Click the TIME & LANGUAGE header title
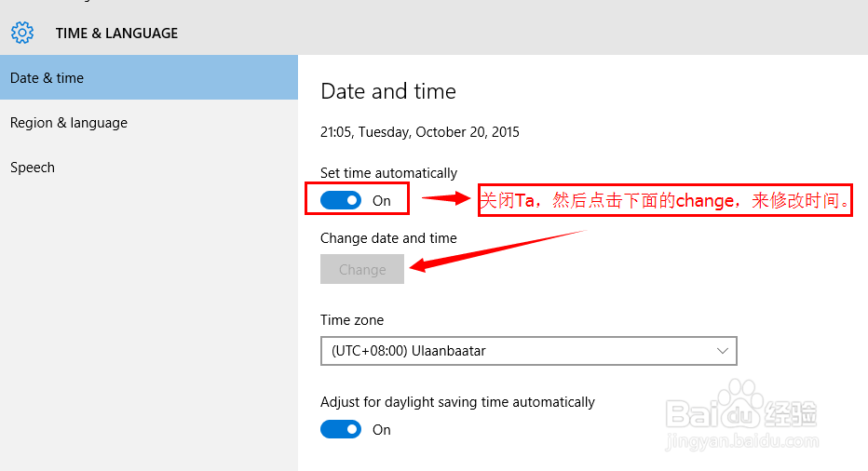The width and height of the screenshot is (868, 471). pyautogui.click(x=116, y=34)
